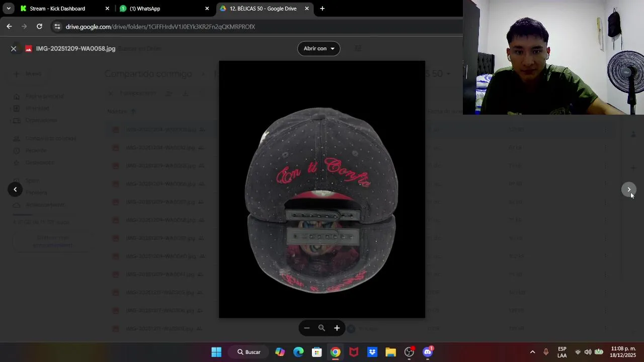Viewport: 644px width, 362px height.
Task: Open the Windows Start menu
Action: [216, 352]
